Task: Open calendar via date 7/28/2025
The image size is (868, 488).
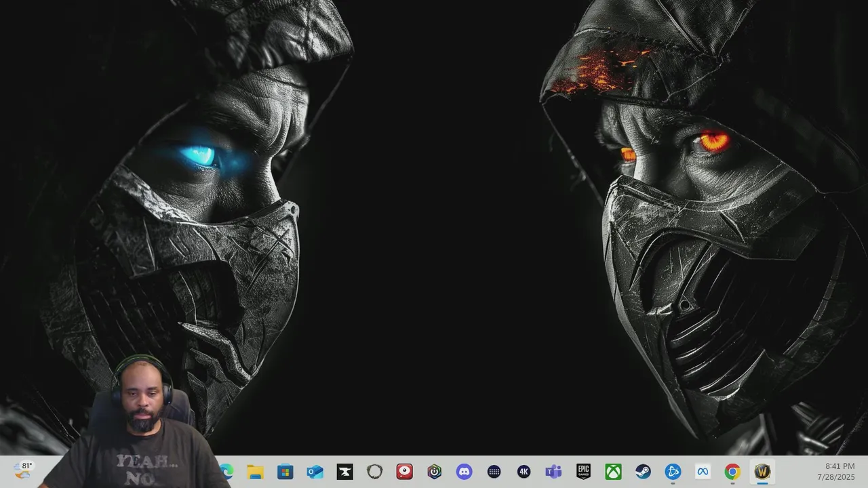Action: [x=836, y=477]
